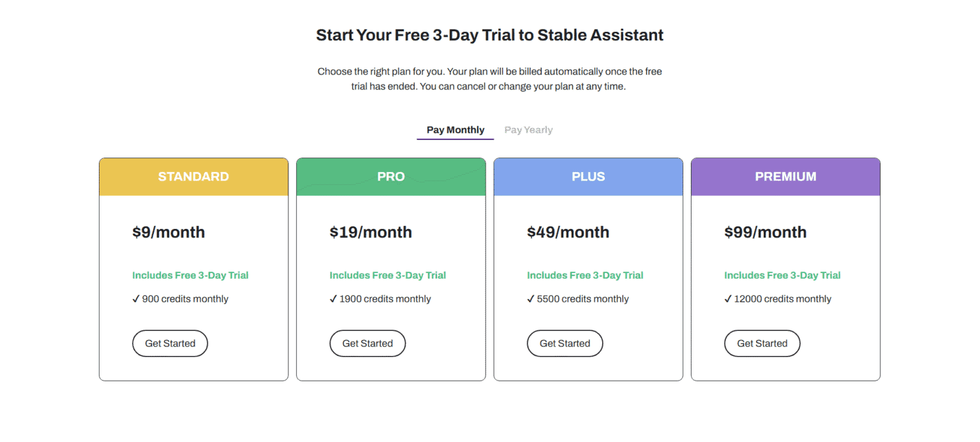Switch to the Pay Monthly tab
Screen dimensions: 980x442
[x=455, y=130]
